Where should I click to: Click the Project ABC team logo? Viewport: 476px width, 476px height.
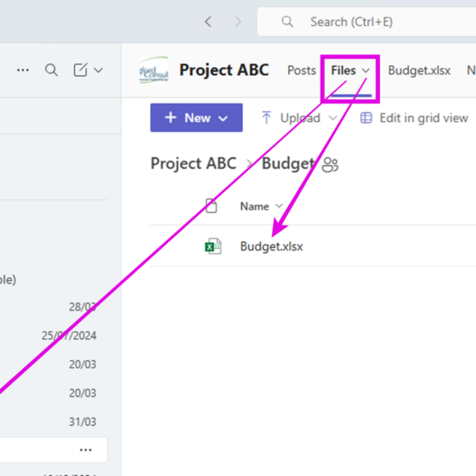pos(154,70)
